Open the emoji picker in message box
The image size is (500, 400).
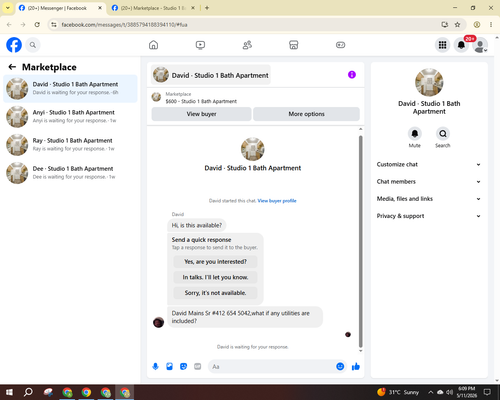click(x=340, y=367)
